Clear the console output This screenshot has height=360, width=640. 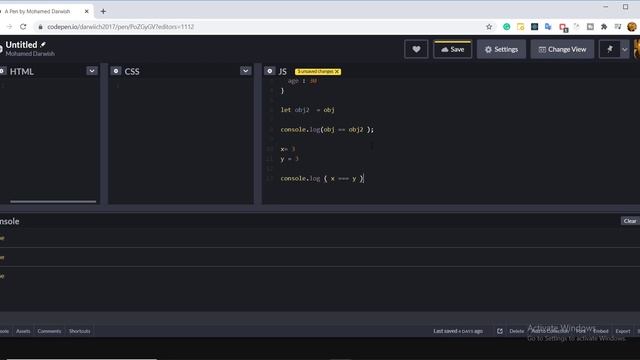(x=630, y=221)
